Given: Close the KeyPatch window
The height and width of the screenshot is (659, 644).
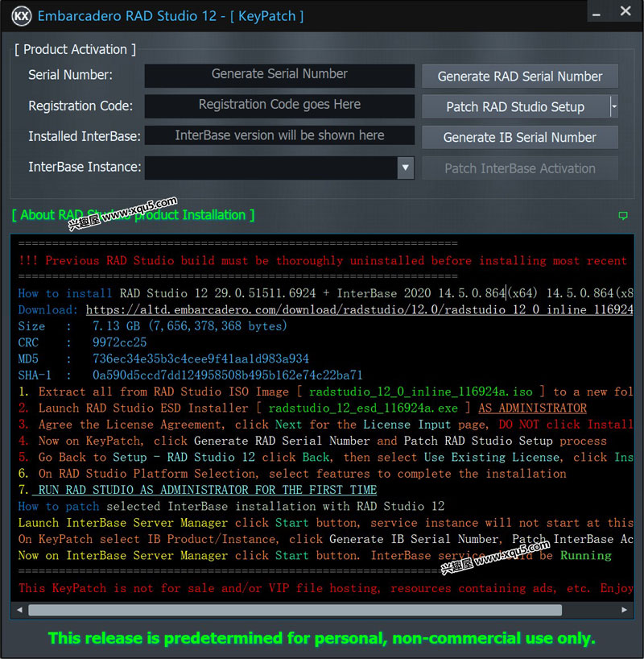Looking at the screenshot, I should tap(625, 11).
